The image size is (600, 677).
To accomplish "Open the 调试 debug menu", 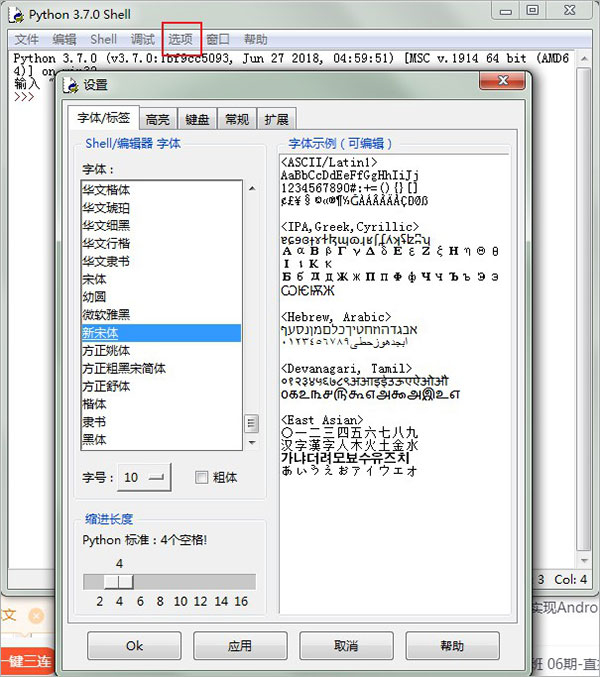I will pos(143,39).
